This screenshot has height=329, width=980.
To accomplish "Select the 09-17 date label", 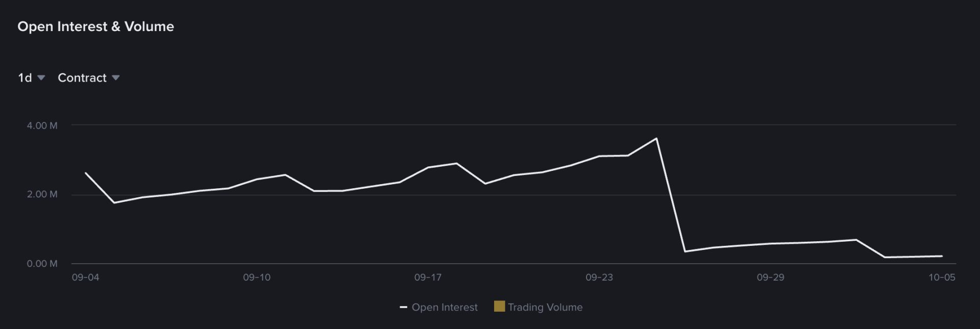I will [428, 277].
